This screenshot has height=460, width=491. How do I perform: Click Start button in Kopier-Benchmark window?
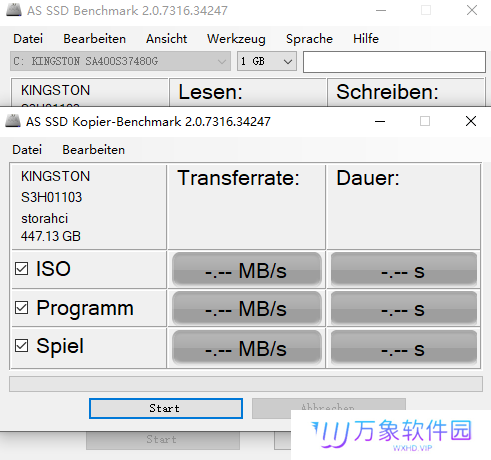166,408
